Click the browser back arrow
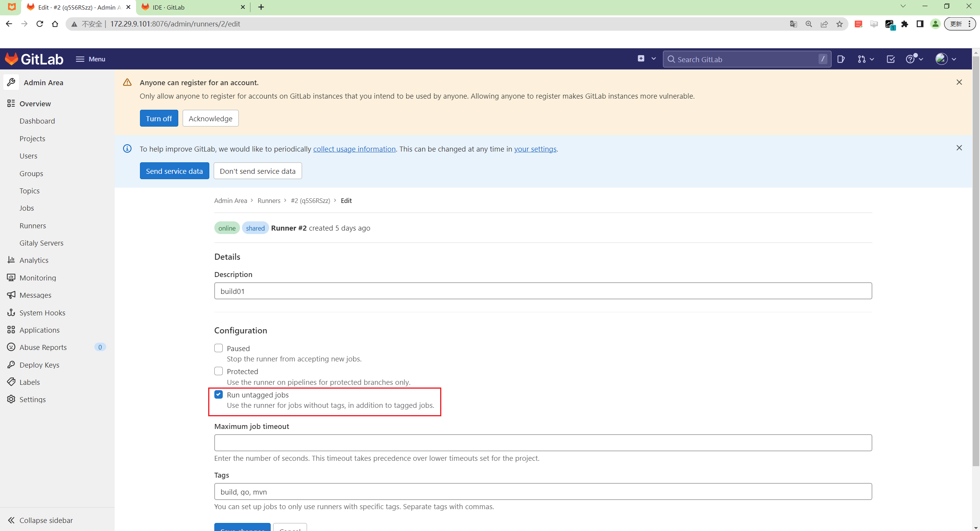This screenshot has height=531, width=980. [x=9, y=24]
